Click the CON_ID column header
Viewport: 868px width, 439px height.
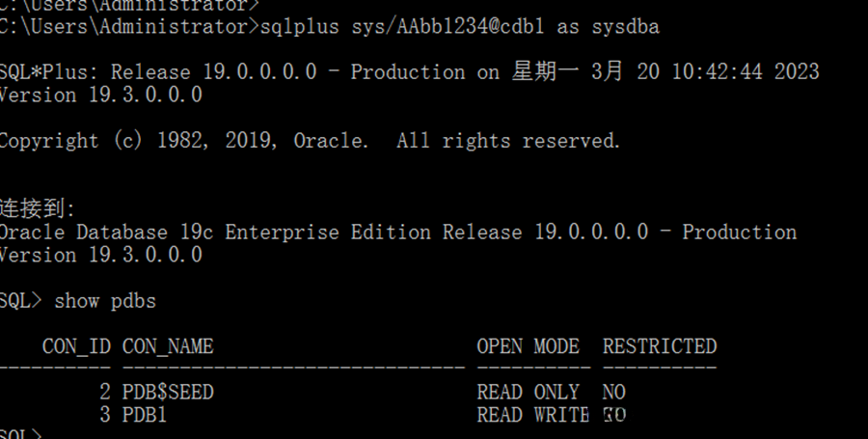click(76, 346)
